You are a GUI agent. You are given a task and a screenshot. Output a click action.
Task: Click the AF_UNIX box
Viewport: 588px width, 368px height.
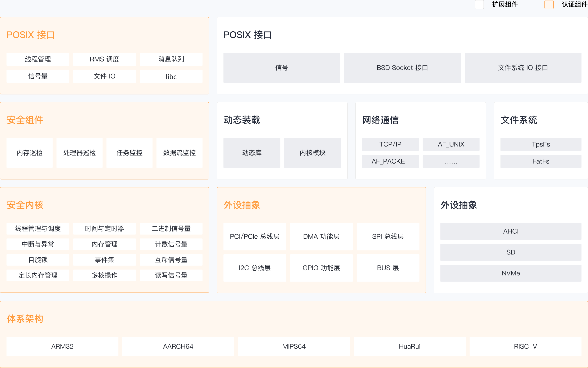(451, 144)
